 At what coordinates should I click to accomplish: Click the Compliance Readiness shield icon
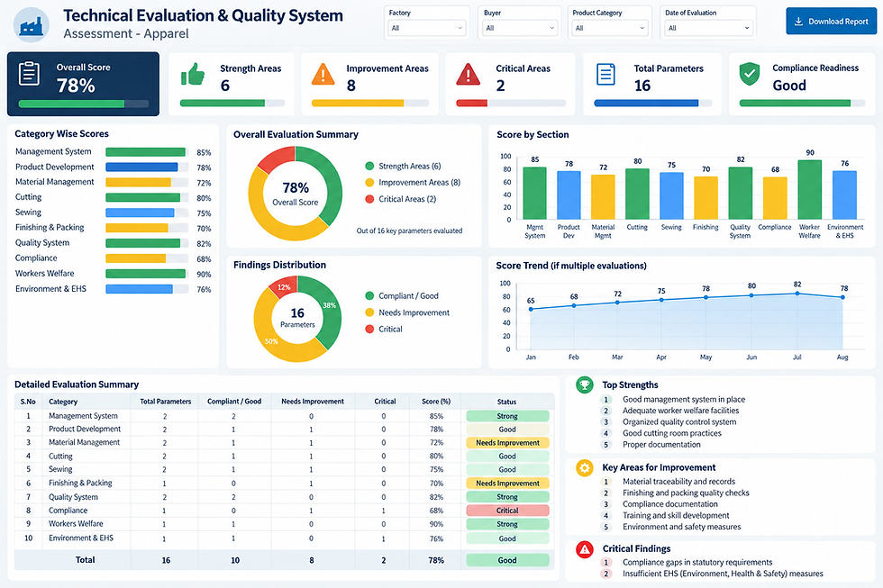tap(750, 74)
